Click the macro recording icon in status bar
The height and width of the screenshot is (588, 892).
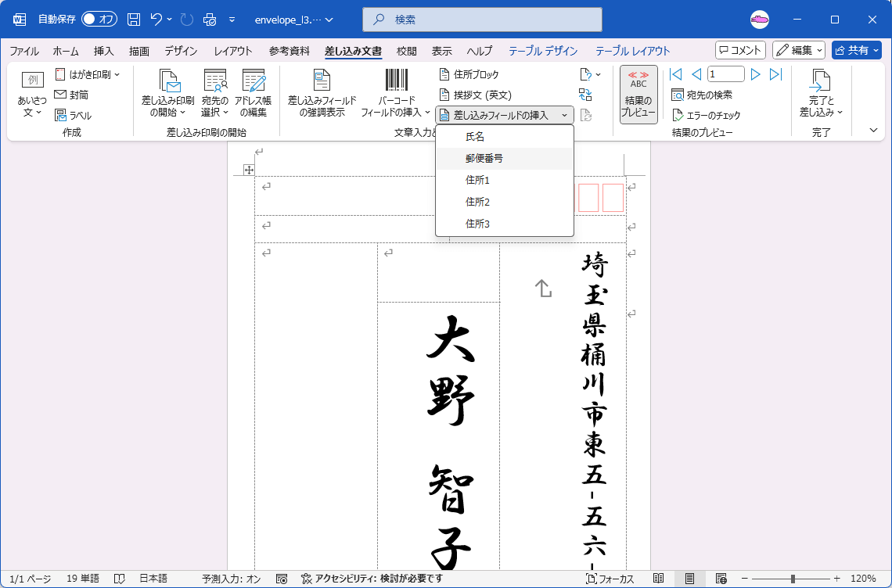click(282, 579)
